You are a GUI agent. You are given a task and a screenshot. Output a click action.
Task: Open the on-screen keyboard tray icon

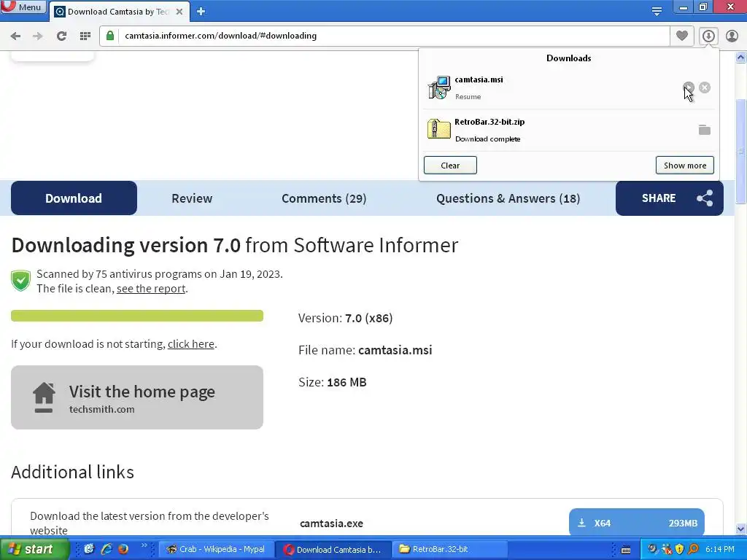pyautogui.click(x=626, y=550)
